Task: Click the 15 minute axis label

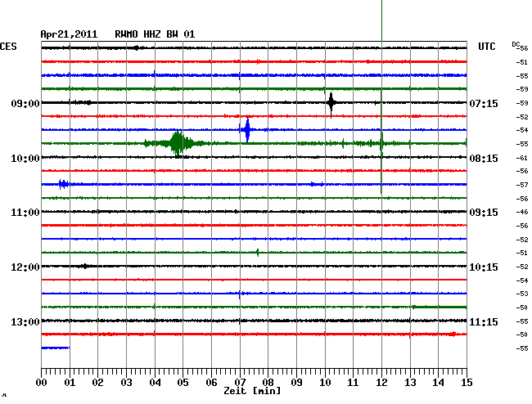Action: pos(467,383)
